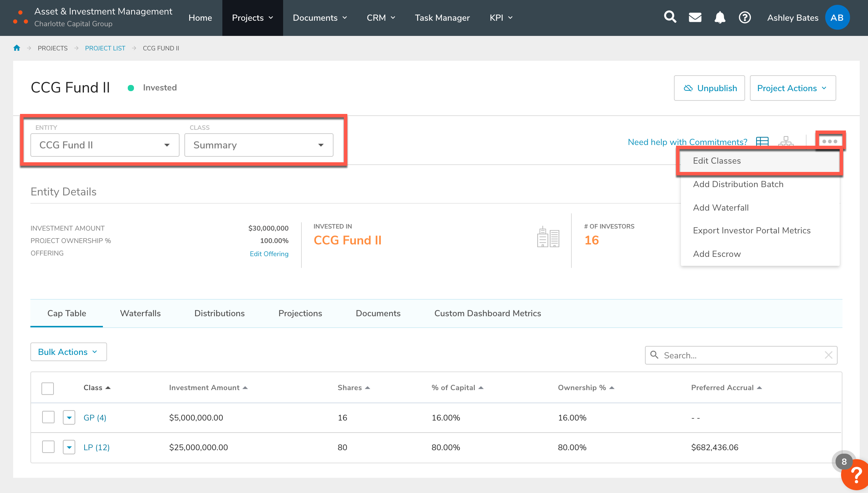
Task: Click the Edit Offering link
Action: point(269,254)
